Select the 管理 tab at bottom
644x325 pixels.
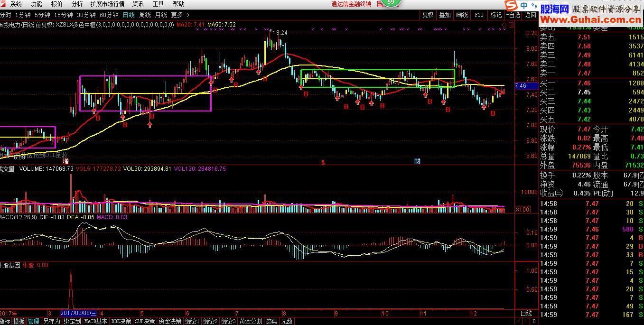click(x=34, y=321)
